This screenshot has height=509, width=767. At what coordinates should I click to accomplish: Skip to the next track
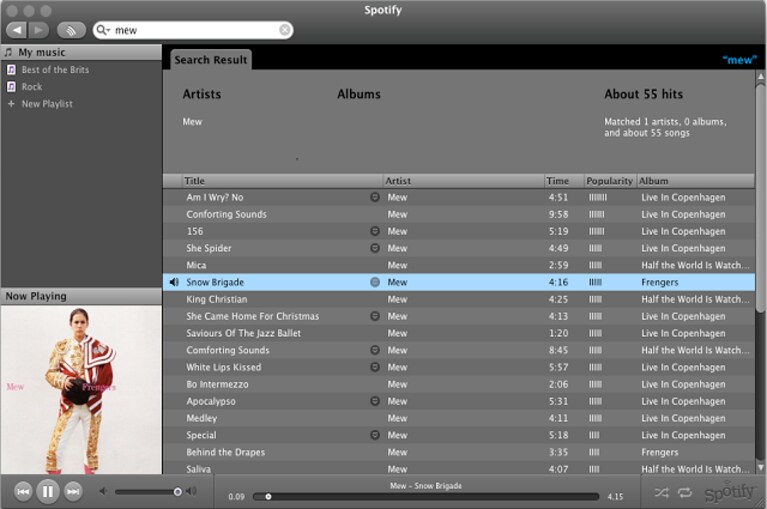coord(73,491)
